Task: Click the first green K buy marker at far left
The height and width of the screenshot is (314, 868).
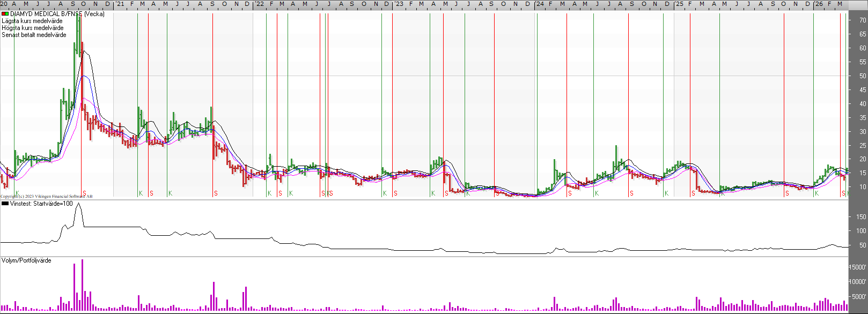Action: (17, 193)
